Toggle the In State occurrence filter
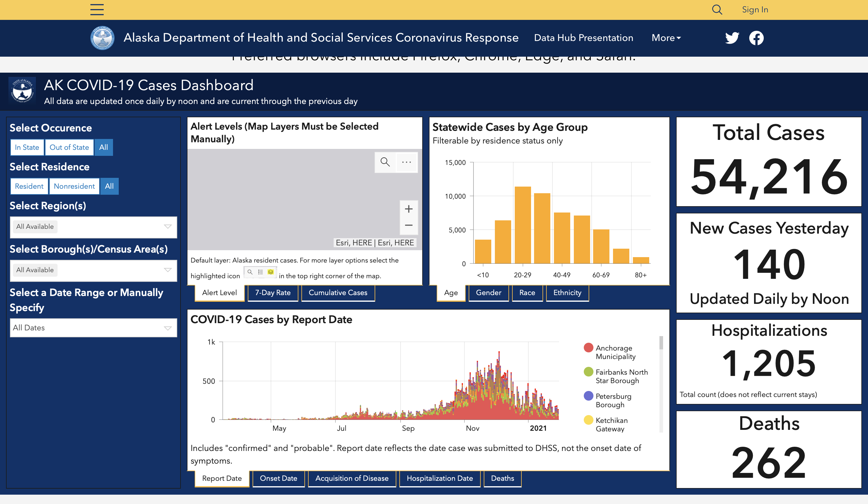 27,147
